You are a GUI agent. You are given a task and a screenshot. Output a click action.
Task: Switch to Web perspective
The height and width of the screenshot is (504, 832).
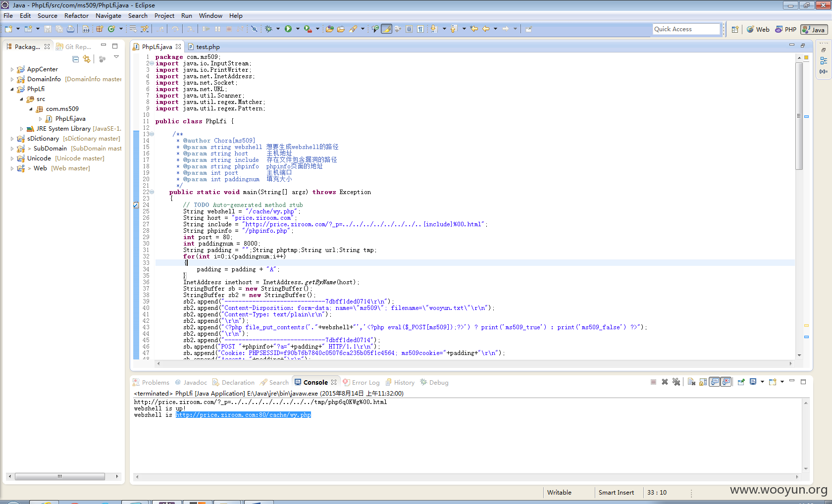click(x=758, y=30)
